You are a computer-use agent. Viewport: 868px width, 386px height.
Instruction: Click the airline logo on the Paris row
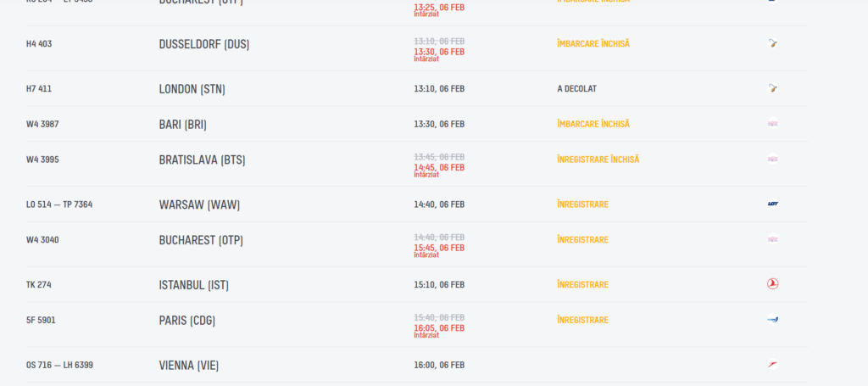pyautogui.click(x=772, y=320)
